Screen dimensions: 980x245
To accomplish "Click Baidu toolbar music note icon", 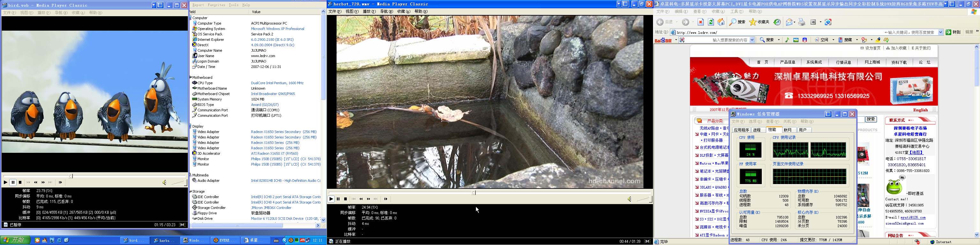I will [787, 40].
